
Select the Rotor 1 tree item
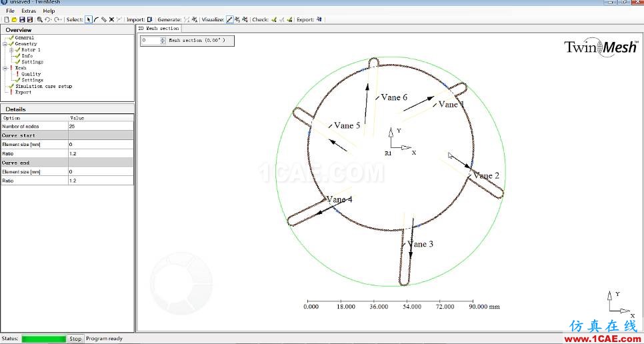pyautogui.click(x=31, y=50)
